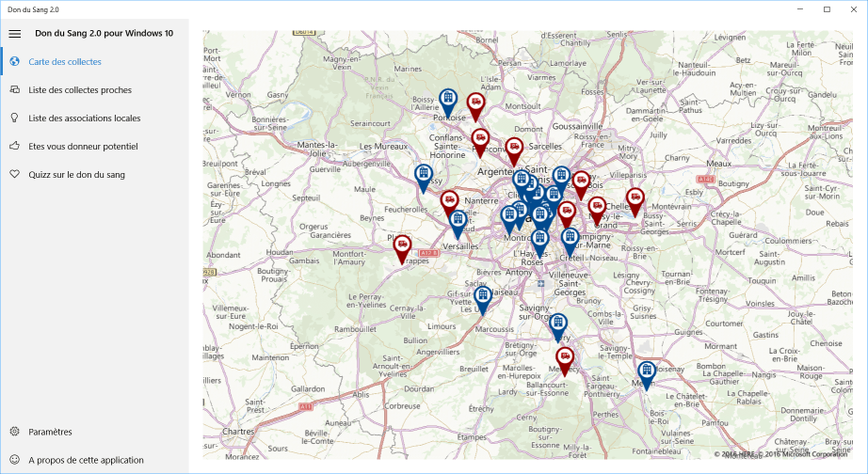
Task: Open A propos de cette application
Action: 95,460
